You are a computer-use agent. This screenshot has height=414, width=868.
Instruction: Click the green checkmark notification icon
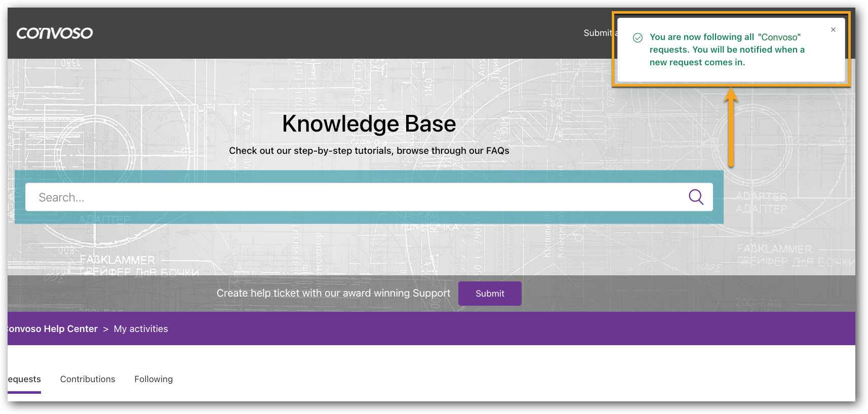click(638, 37)
